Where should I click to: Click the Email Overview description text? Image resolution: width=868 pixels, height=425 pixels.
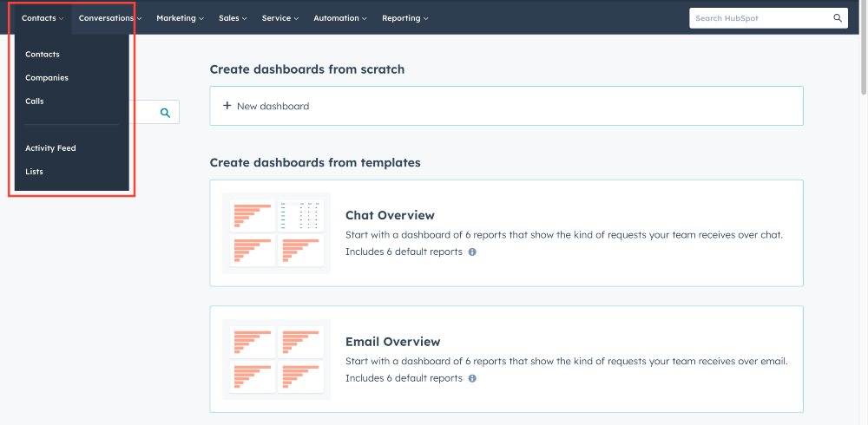point(566,362)
